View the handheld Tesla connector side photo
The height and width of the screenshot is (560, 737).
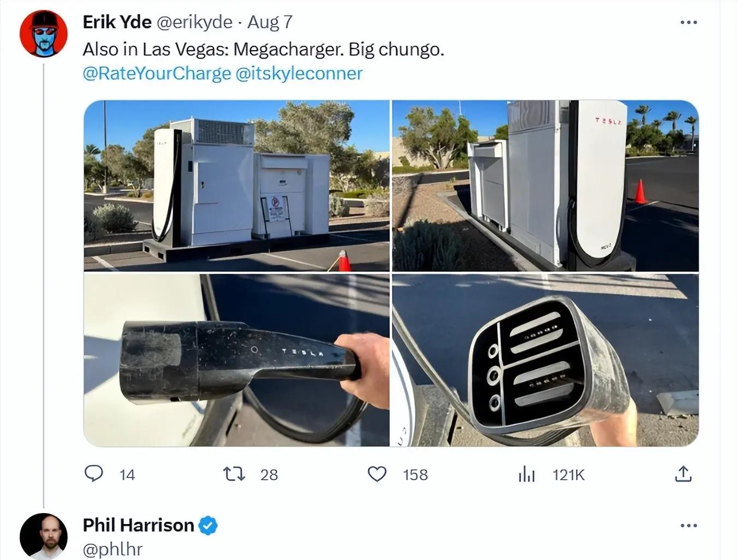coord(236,360)
